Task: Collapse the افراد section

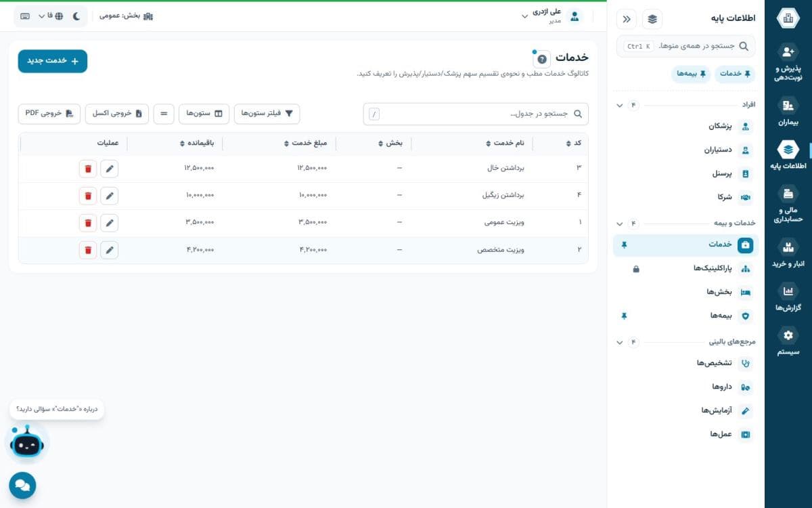Action: click(620, 105)
